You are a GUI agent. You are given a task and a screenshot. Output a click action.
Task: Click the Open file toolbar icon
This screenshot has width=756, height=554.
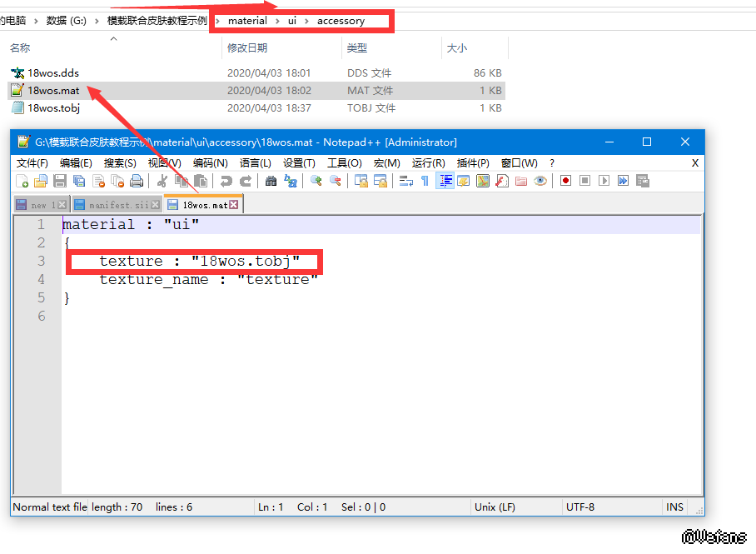pos(41,181)
